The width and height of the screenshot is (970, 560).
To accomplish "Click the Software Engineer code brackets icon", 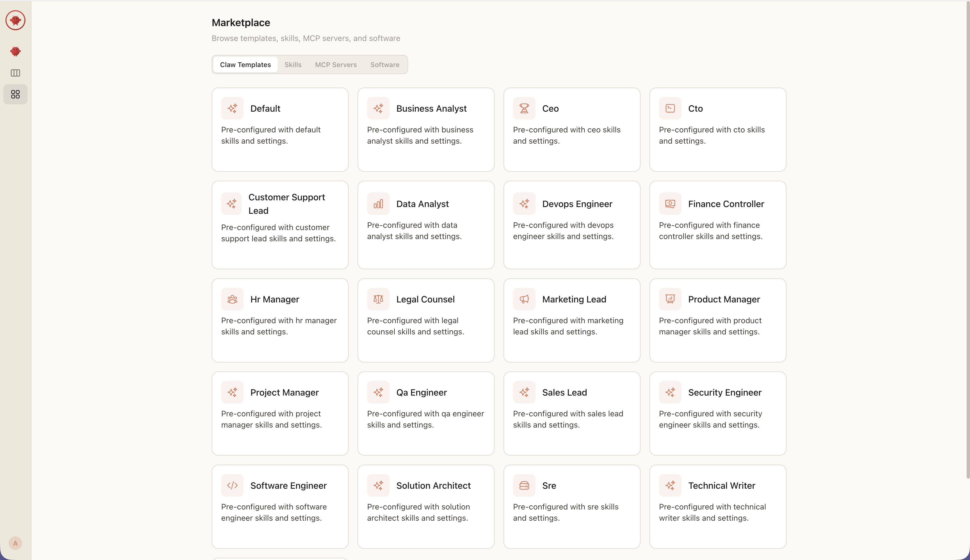I will coord(232,485).
